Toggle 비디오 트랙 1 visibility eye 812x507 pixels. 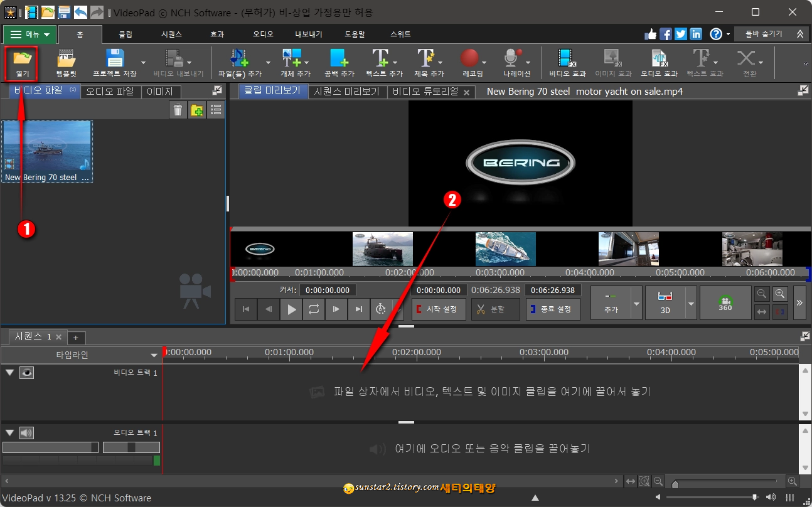[x=26, y=373]
